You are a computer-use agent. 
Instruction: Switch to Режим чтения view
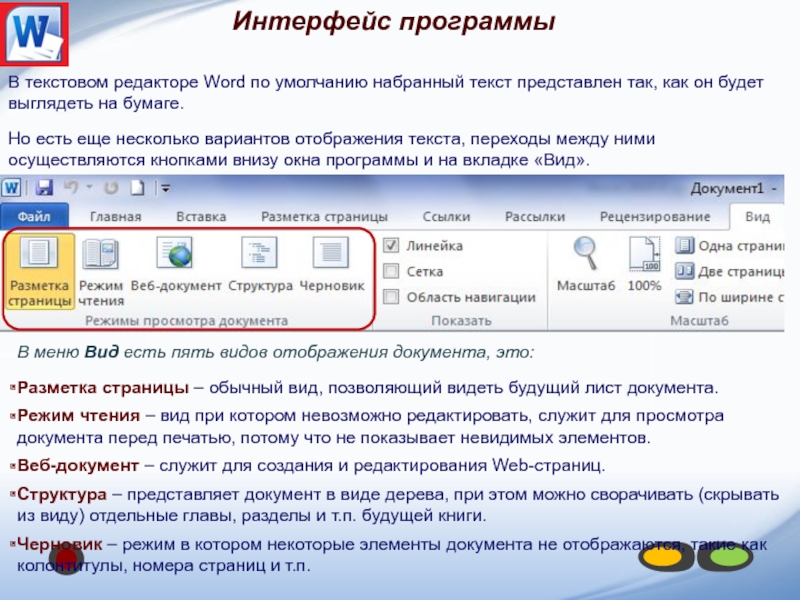pyautogui.click(x=100, y=271)
